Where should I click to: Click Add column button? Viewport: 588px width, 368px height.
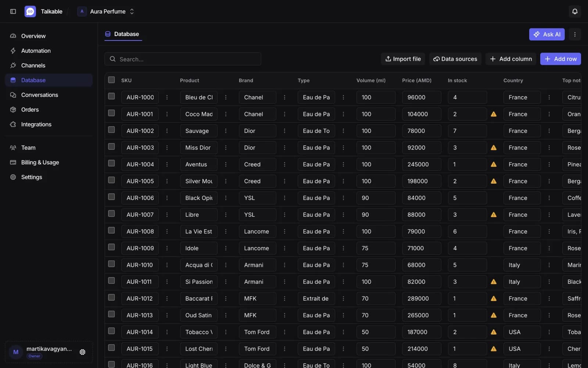511,59
